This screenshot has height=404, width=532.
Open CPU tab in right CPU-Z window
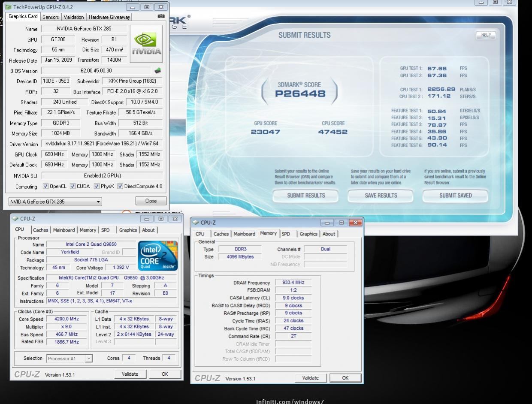click(200, 234)
